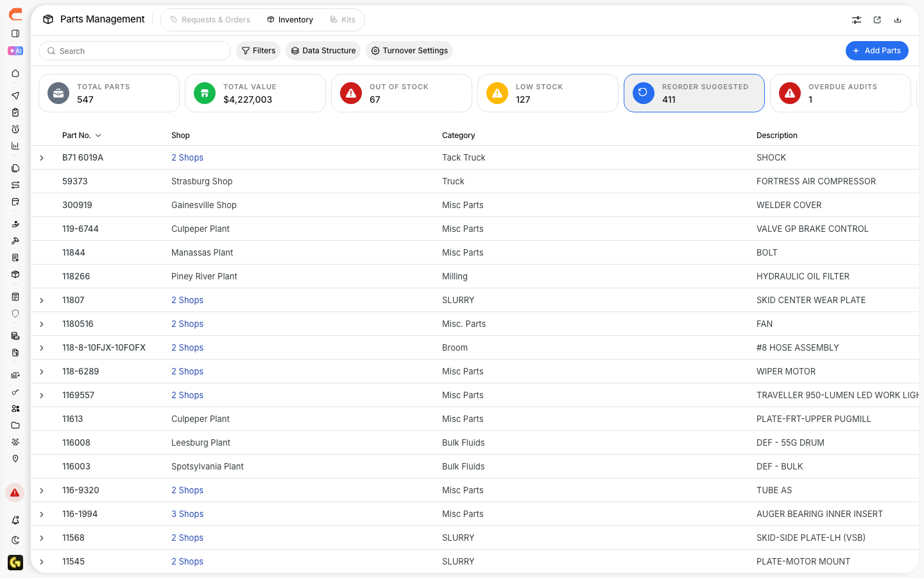Open the 3 Shops link for 116-1994
The height and width of the screenshot is (578, 924).
(187, 514)
